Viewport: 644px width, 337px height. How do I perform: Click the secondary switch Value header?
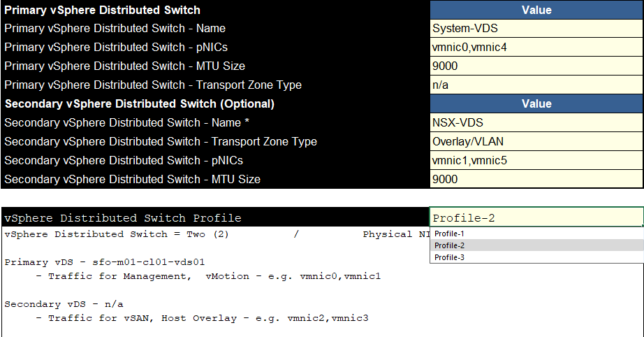[x=536, y=103]
